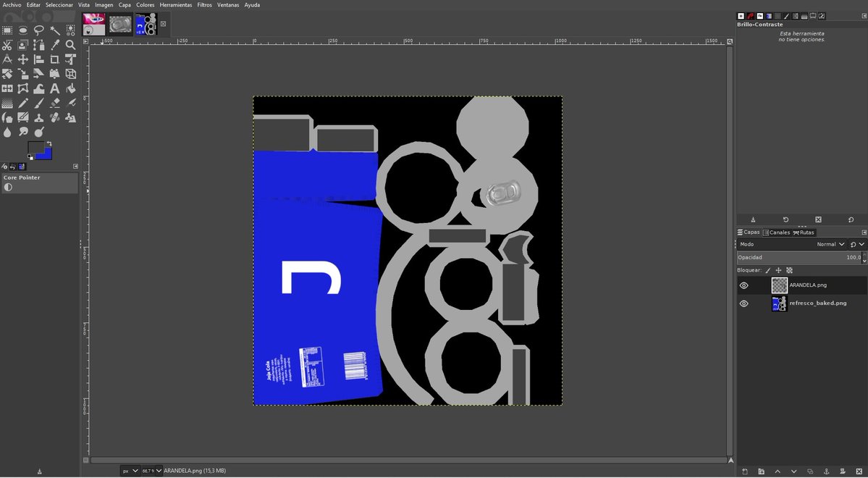
Task: Open the blend mode group switcher
Action: pos(857,244)
